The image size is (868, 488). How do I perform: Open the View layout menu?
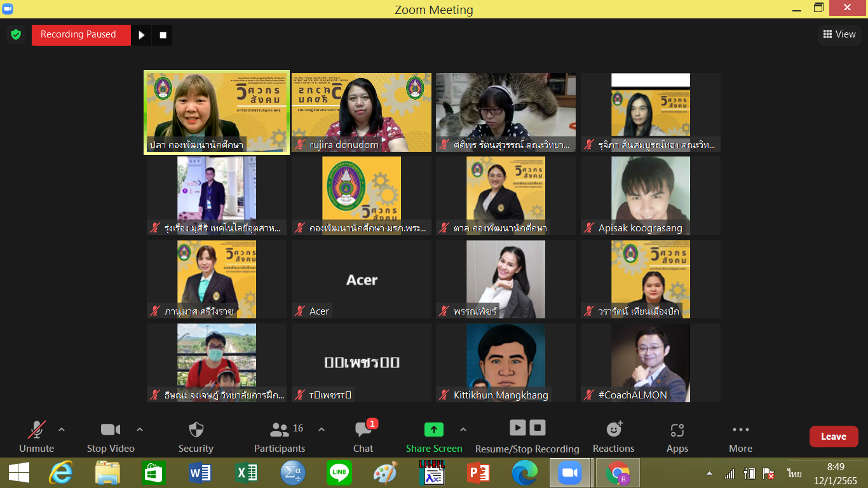click(x=839, y=34)
